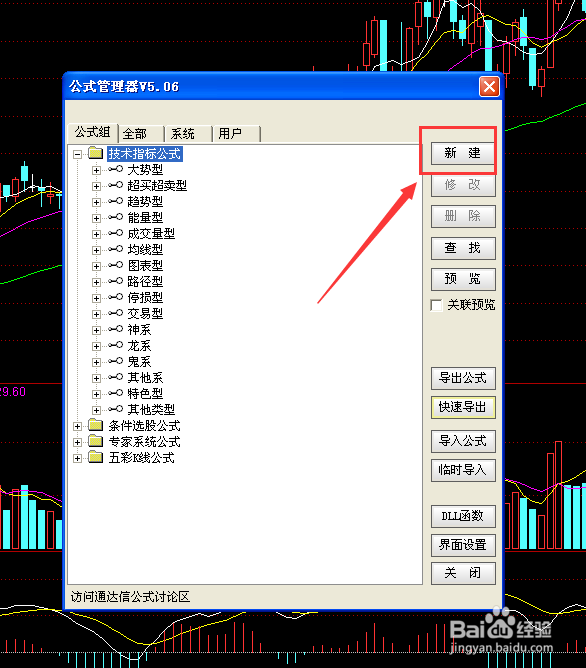Image resolution: width=586 pixels, height=668 pixels.
Task: Expand the 条件选股公式 folder
Action: point(77,426)
